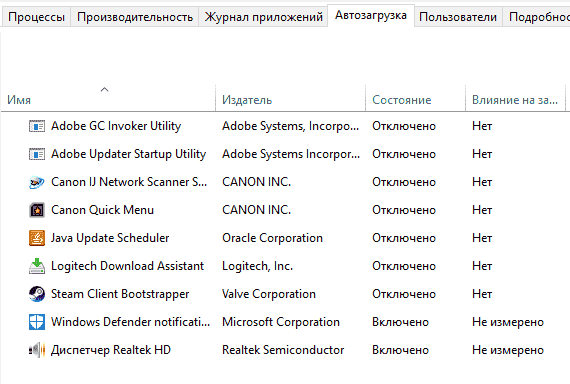Click the Adobe GC Invoker Utility icon
This screenshot has height=384, width=570.
[37, 126]
